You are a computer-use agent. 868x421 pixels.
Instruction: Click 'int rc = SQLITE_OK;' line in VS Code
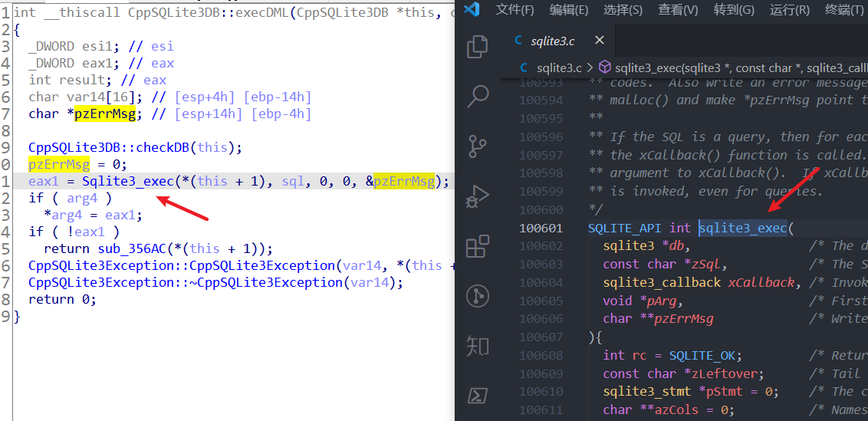coord(672,355)
